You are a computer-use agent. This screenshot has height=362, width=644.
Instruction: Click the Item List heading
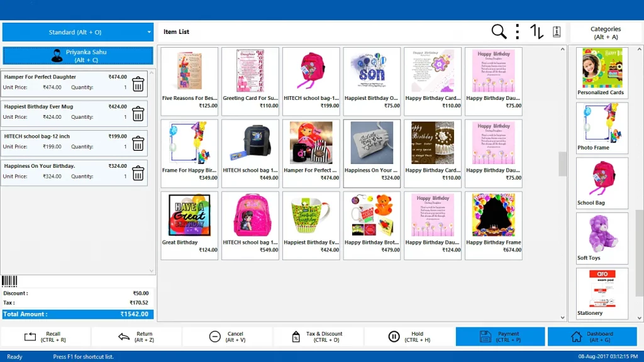click(176, 31)
